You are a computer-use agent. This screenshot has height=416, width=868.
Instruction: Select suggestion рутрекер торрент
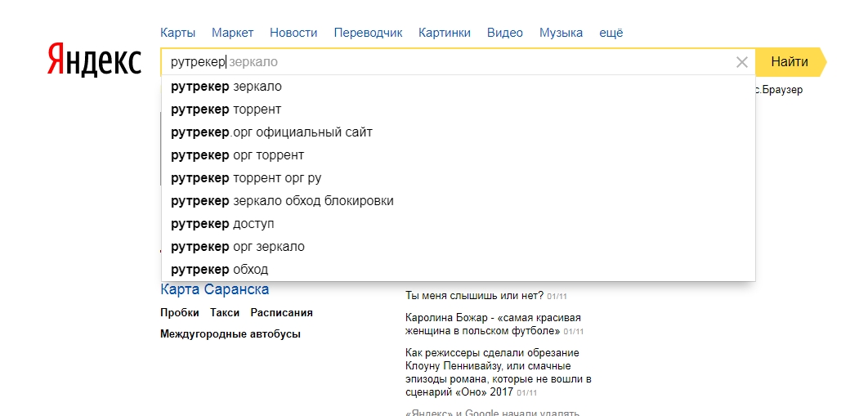coord(459,110)
